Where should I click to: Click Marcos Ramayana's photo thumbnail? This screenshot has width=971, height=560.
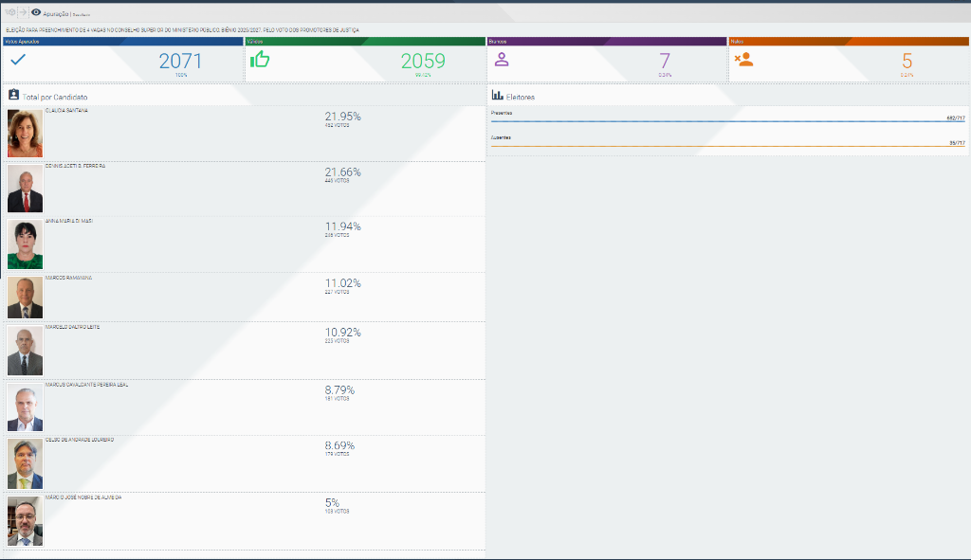click(x=25, y=298)
